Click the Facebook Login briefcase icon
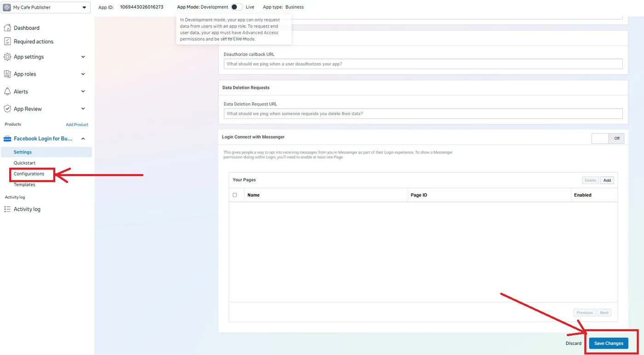This screenshot has width=644, height=355. coord(7,139)
